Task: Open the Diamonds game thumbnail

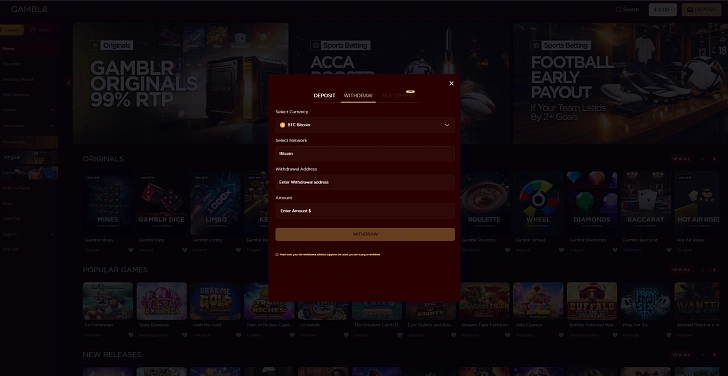Action: click(x=592, y=203)
